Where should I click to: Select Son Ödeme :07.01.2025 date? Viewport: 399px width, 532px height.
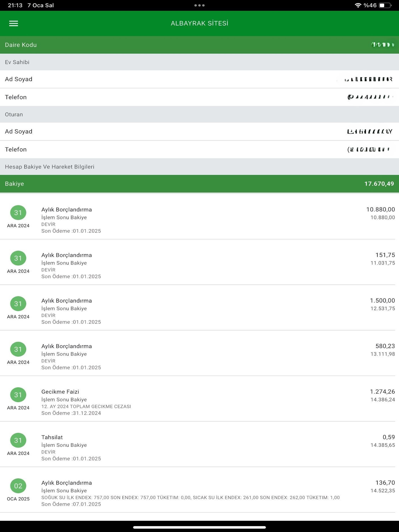click(71, 504)
